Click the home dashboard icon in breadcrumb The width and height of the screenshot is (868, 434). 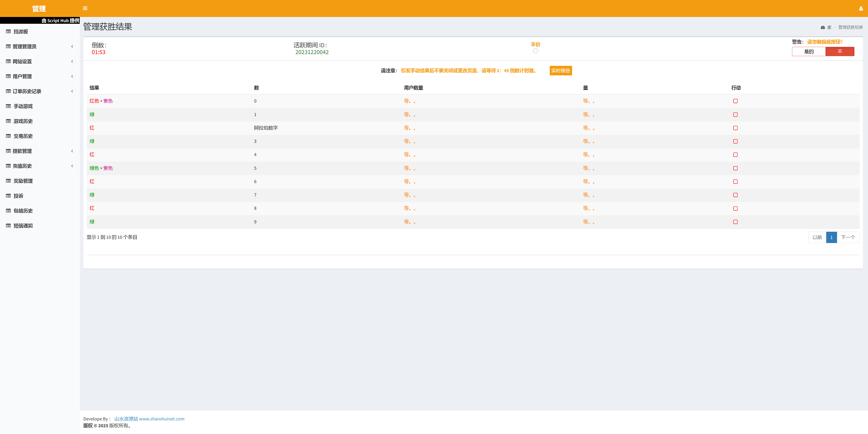(823, 27)
